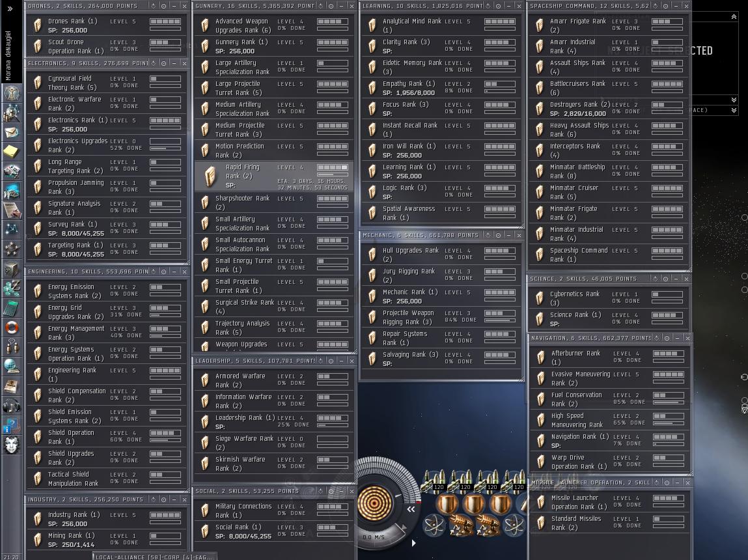Select Destroyers Rank (2) skill entry
The height and width of the screenshot is (560, 748).
pos(608,109)
